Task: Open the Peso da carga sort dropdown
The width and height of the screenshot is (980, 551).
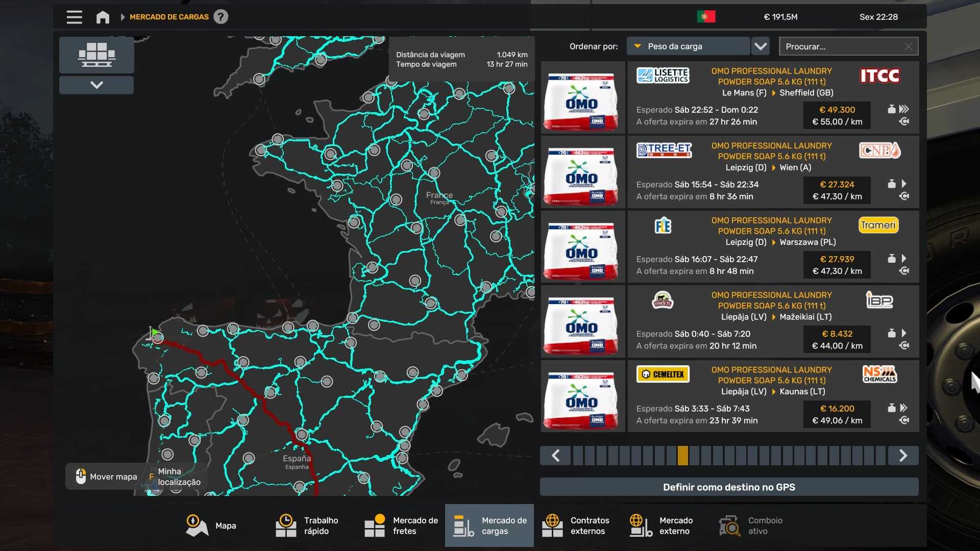Action: (688, 46)
